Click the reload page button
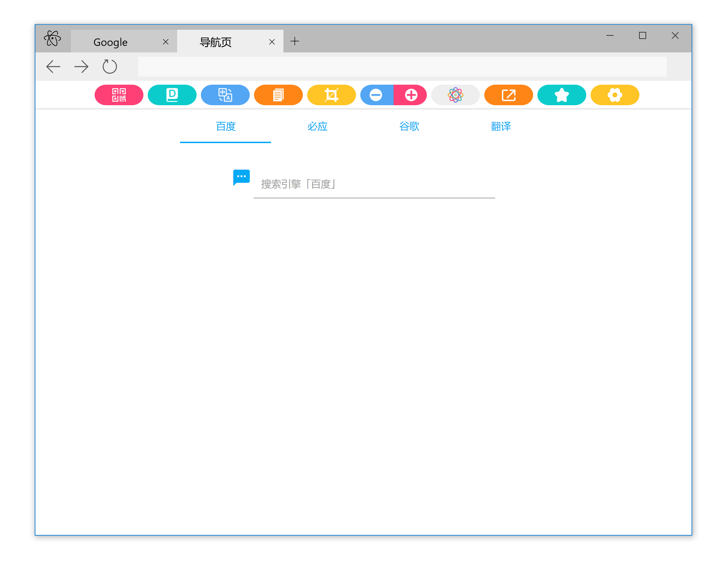The image size is (728, 570). pyautogui.click(x=109, y=67)
